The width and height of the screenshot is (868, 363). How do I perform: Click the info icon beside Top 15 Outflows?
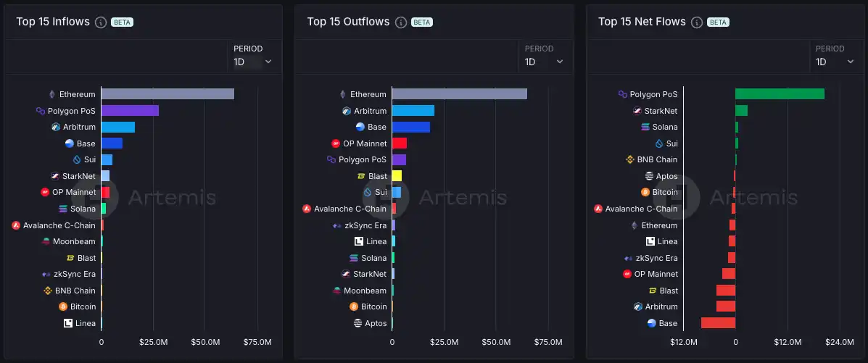(x=401, y=22)
